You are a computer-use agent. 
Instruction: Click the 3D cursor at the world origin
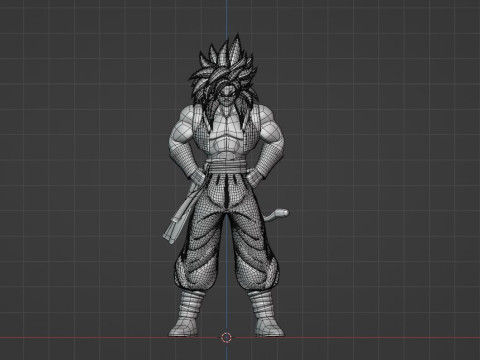pyautogui.click(x=226, y=337)
